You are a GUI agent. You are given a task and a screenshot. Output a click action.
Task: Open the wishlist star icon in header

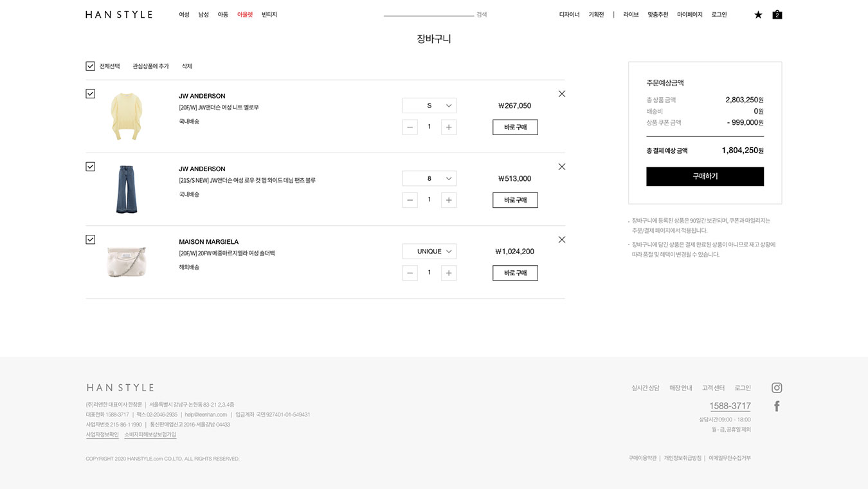tap(758, 15)
